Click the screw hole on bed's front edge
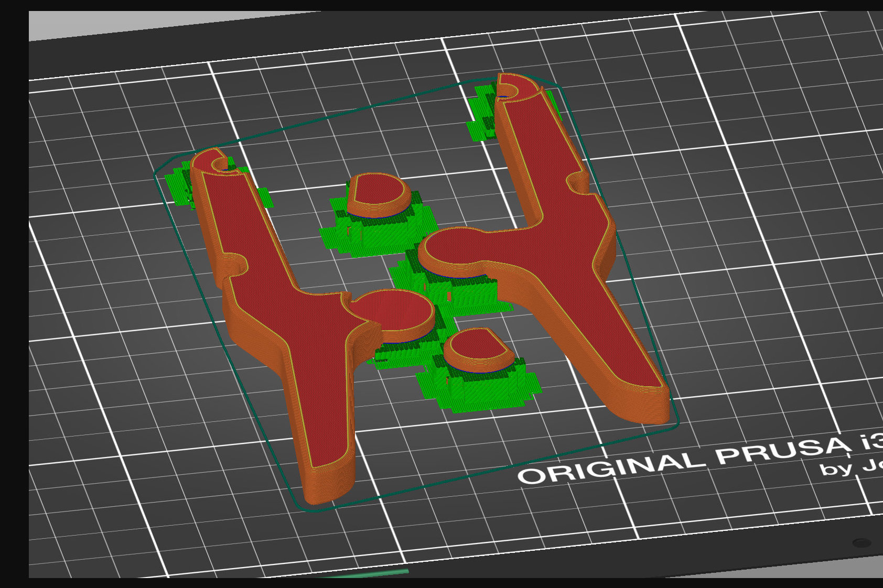883x588 pixels. (862, 543)
